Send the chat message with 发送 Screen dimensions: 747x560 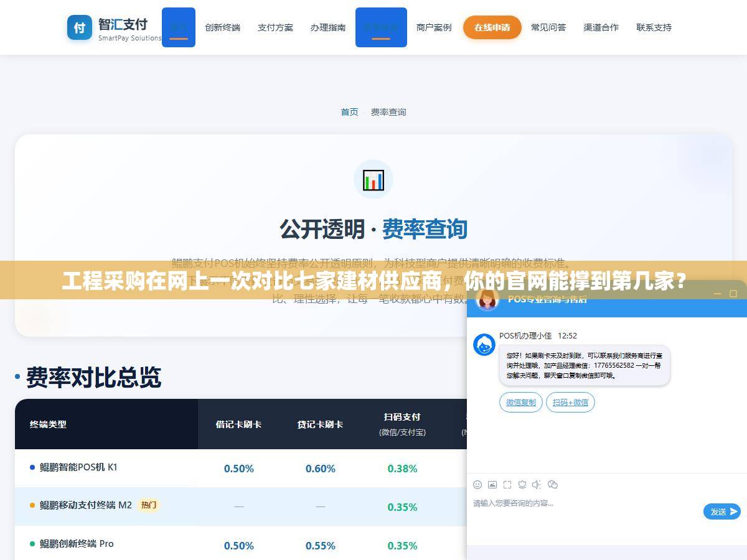722,511
